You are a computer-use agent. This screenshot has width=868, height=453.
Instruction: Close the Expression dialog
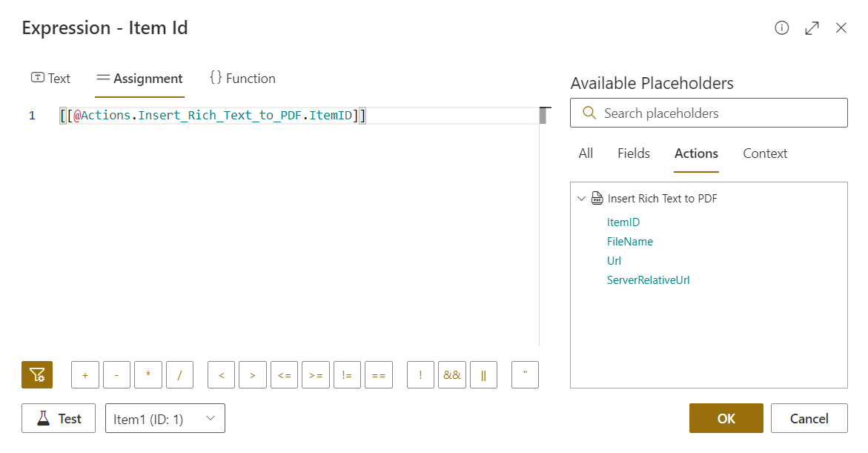tap(841, 28)
